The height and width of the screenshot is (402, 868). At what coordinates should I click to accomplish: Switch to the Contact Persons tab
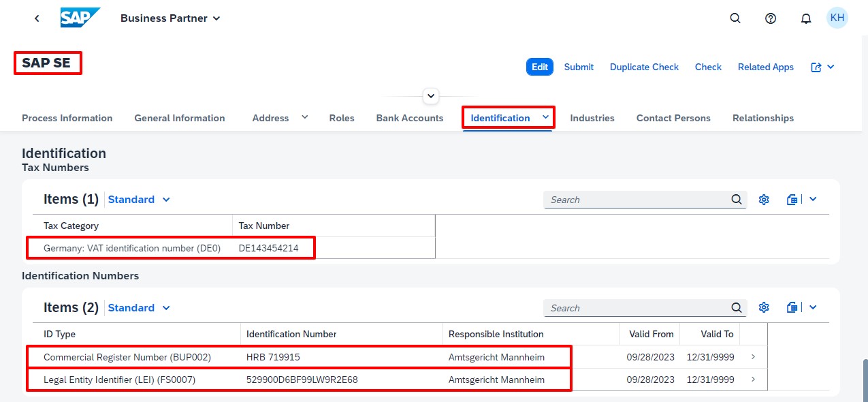point(673,118)
